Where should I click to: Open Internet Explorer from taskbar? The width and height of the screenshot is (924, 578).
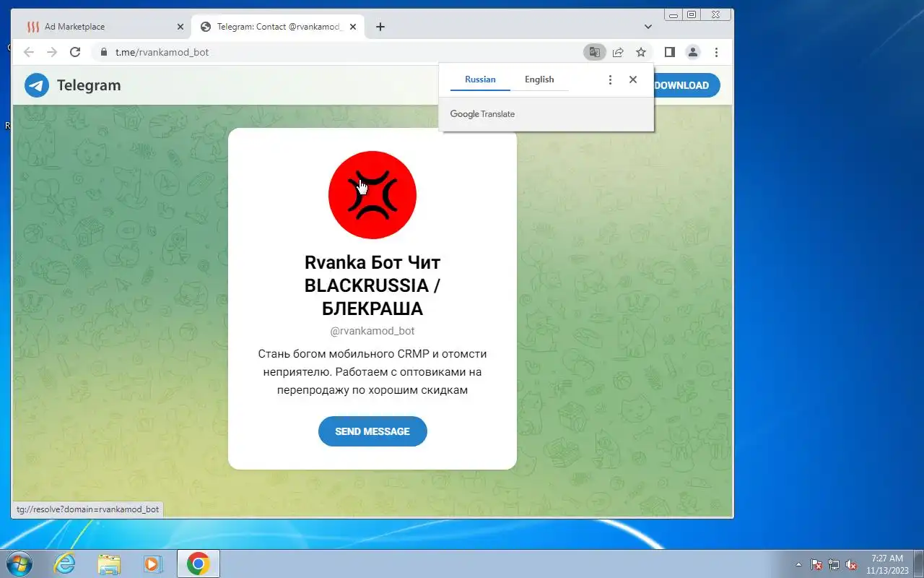click(65, 564)
